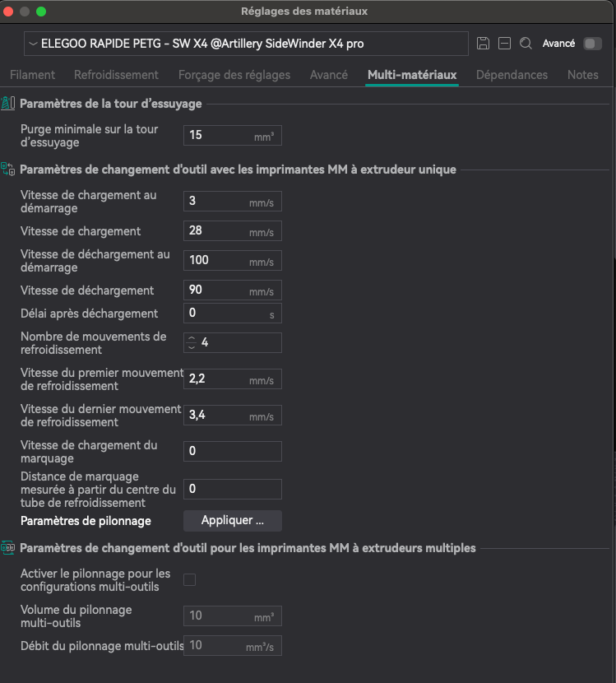Switch to the Refroidissement tab
The height and width of the screenshot is (683, 616).
pos(116,75)
